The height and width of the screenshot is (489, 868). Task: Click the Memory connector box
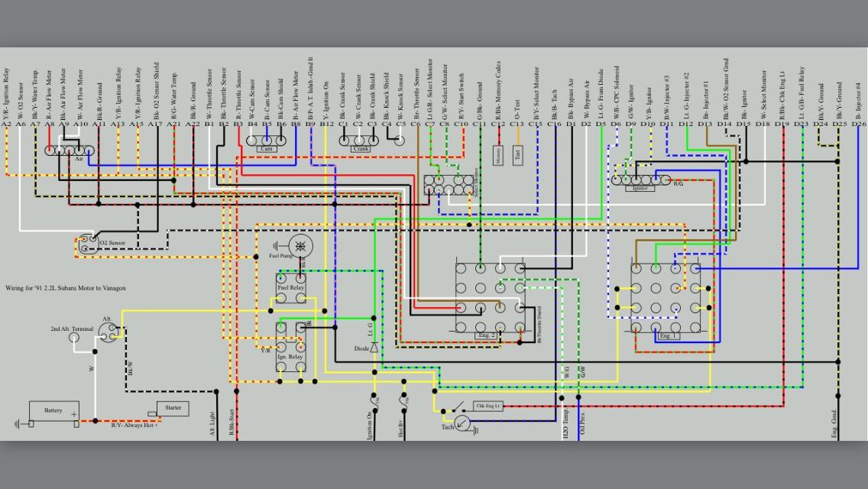[x=500, y=155]
